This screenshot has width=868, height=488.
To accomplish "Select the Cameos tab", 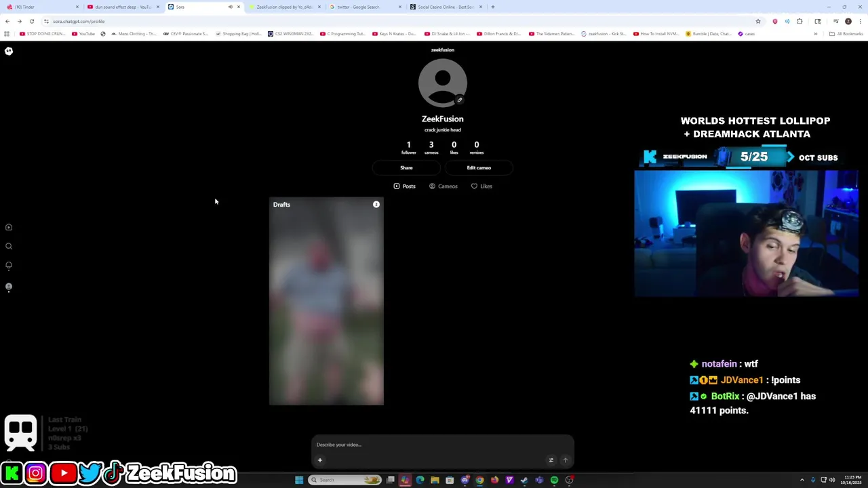I will 443,186.
